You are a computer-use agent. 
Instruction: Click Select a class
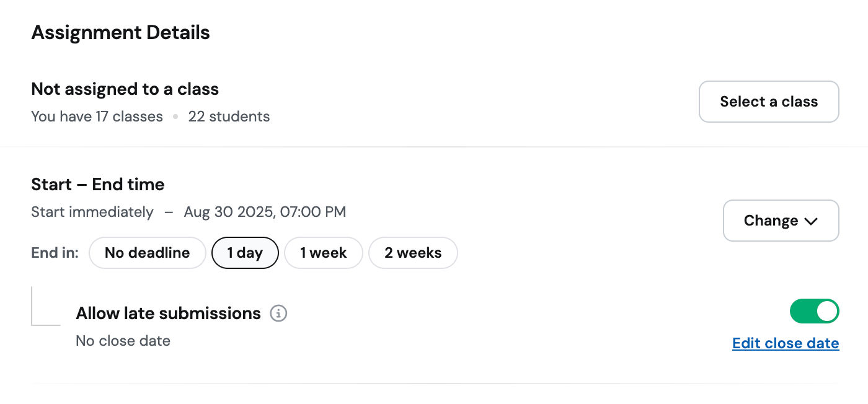(769, 101)
